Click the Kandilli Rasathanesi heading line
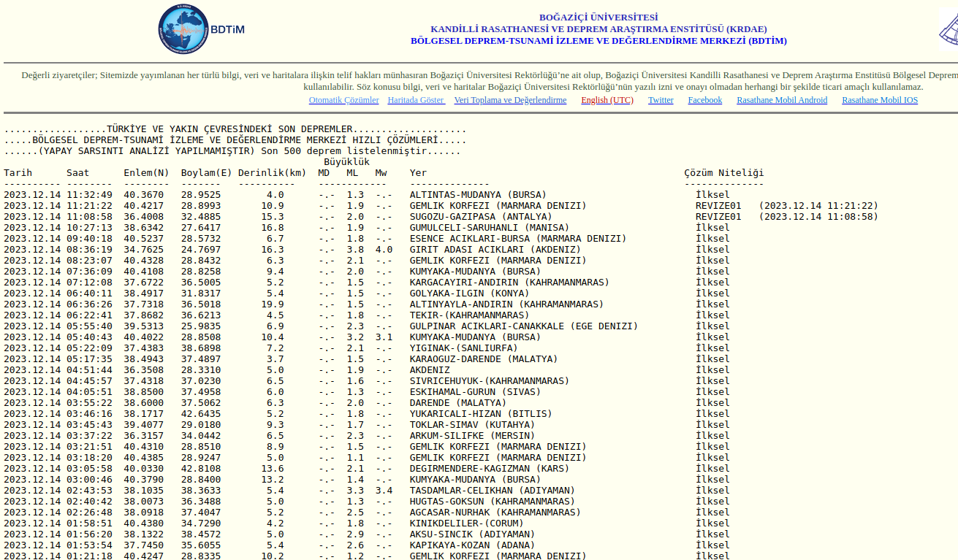The width and height of the screenshot is (958, 560). (598, 29)
